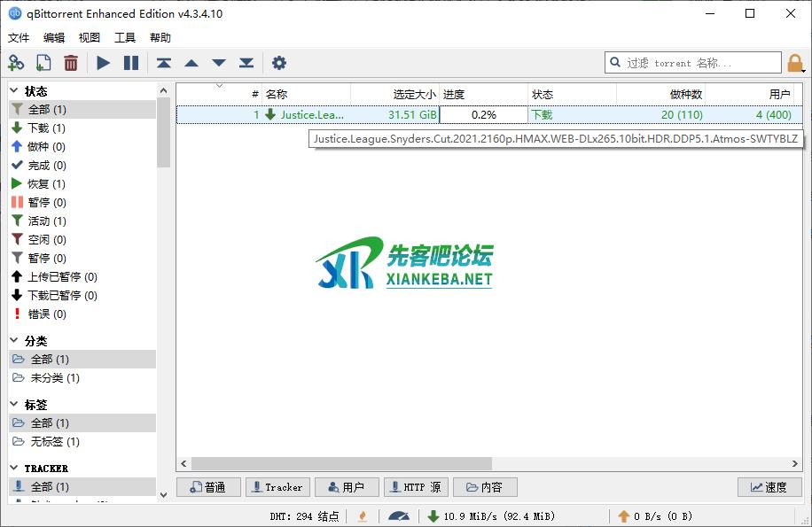Move torrent to top of queue
Screen dimensions: 812x527
pyautogui.click(x=164, y=63)
